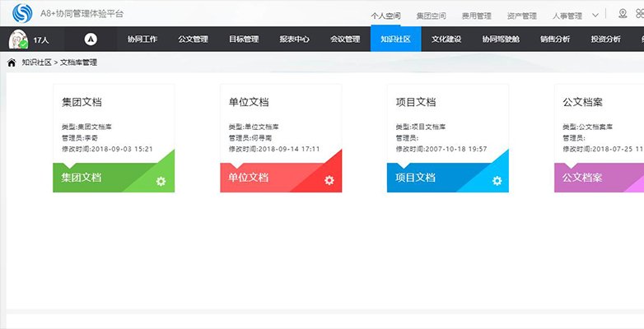Viewport: 644px width, 329px height.
Task: Click the A8+ platform logo
Action: tap(22, 13)
